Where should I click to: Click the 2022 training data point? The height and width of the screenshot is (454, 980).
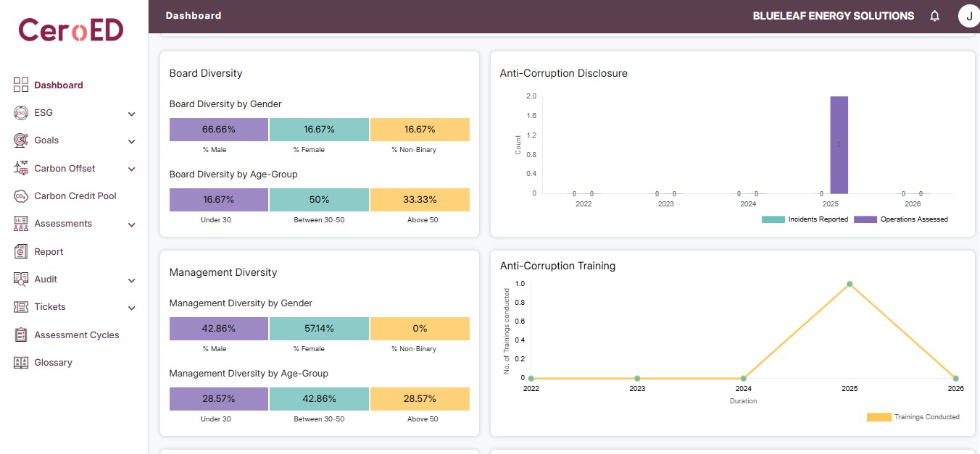click(x=531, y=378)
